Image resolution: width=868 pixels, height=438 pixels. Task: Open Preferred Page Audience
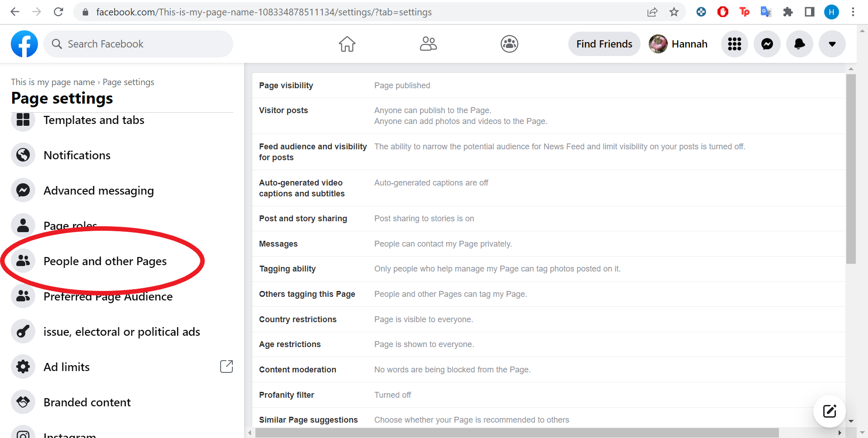point(122,296)
